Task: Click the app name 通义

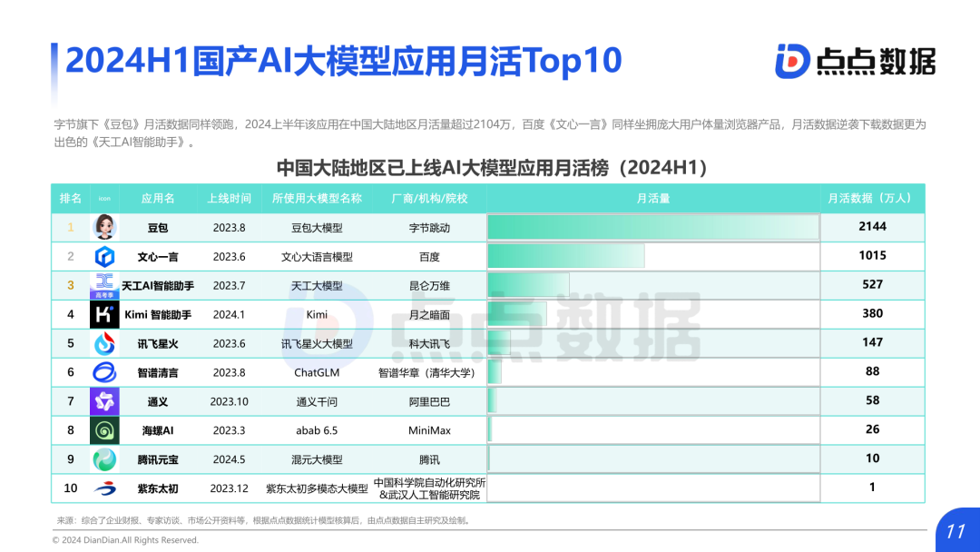Action: pyautogui.click(x=158, y=401)
